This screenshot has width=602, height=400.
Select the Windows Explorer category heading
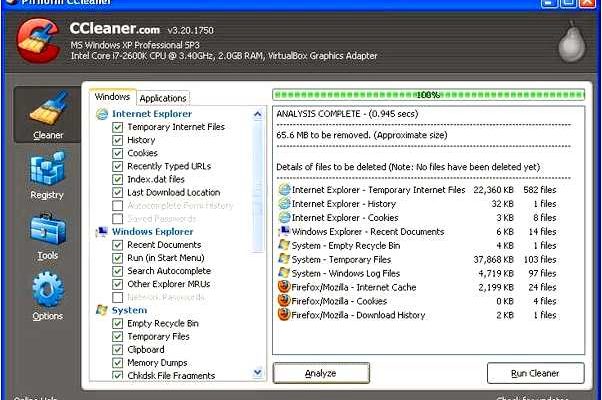pyautogui.click(x=152, y=232)
